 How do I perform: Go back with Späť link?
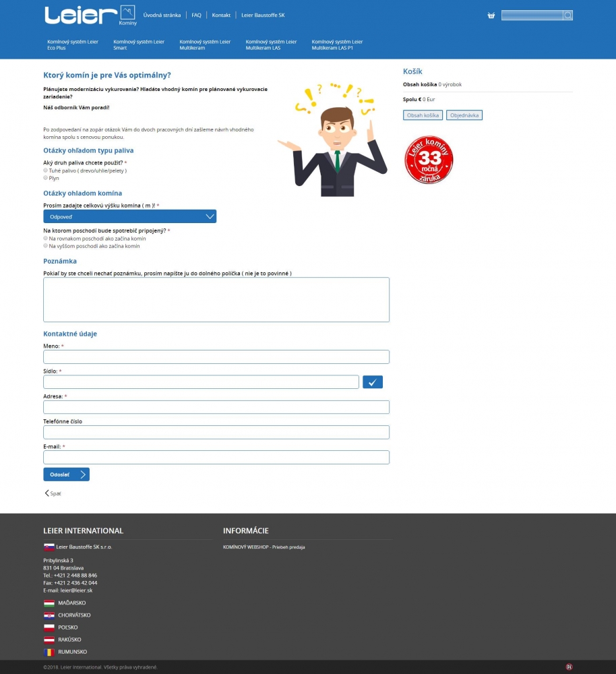[x=53, y=493]
